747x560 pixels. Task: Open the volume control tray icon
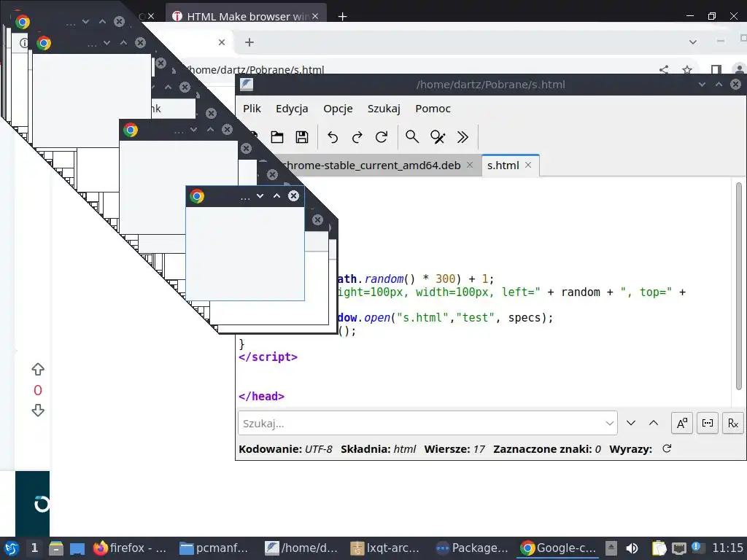632,548
